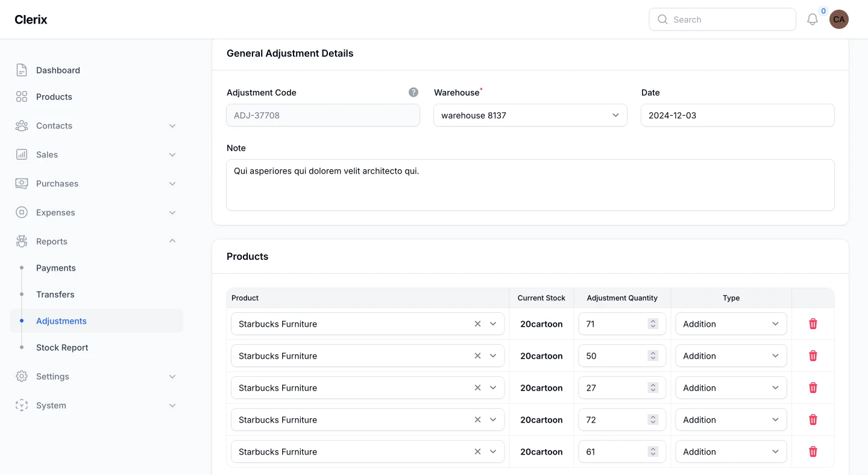Open Type dropdown for quantity 50 row
Image resolution: width=868 pixels, height=475 pixels.
(x=731, y=356)
